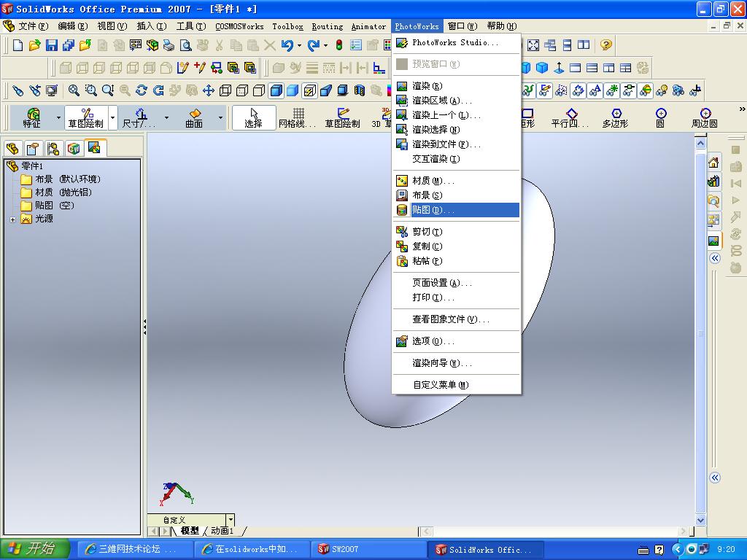Open the 工具 menu in menu bar
This screenshot has width=747, height=560.
click(x=191, y=26)
